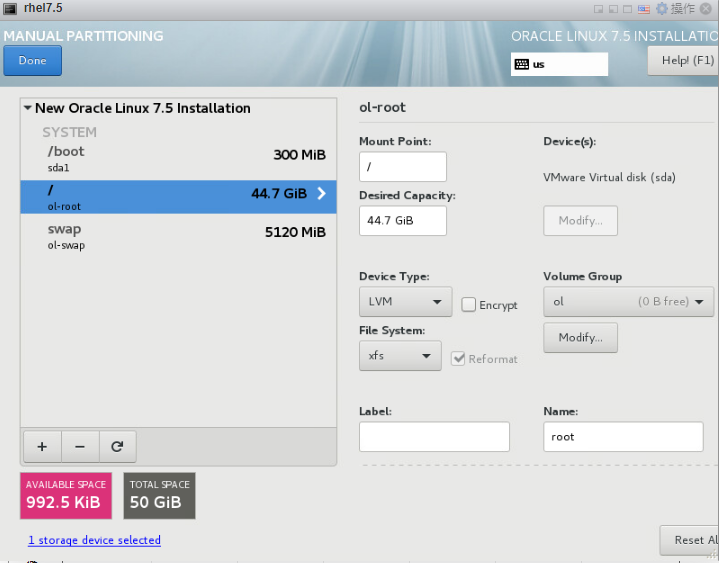Click the 300 MiB boot size value
719x563 pixels.
299,155
